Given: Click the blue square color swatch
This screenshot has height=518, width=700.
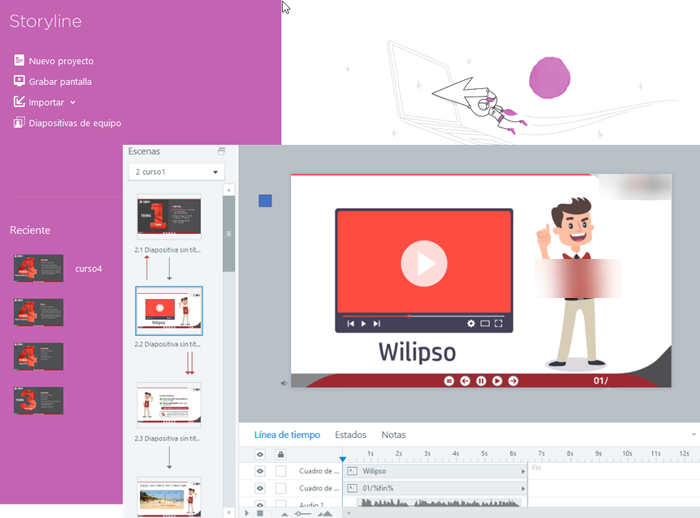Looking at the screenshot, I should tap(265, 201).
